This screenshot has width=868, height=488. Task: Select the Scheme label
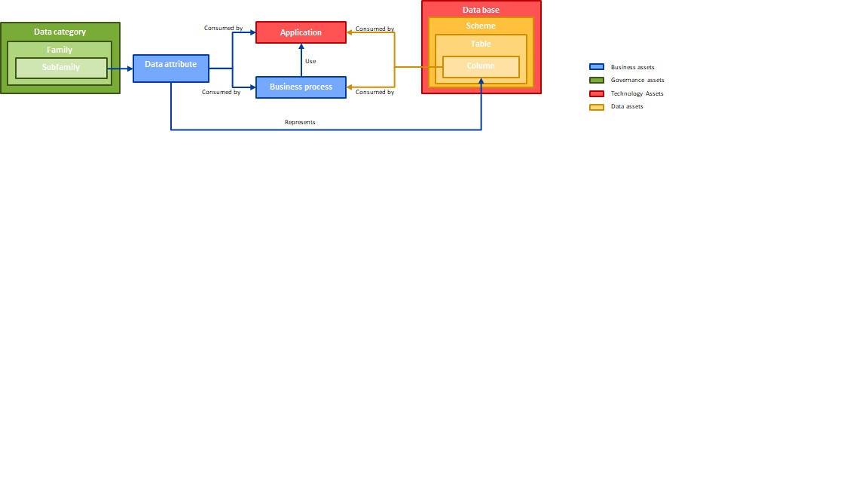(481, 26)
